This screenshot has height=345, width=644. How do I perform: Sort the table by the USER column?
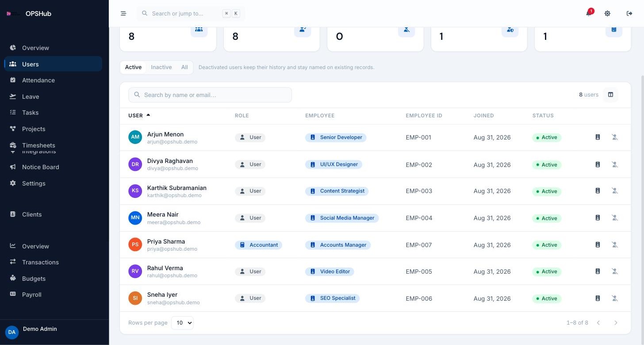139,116
